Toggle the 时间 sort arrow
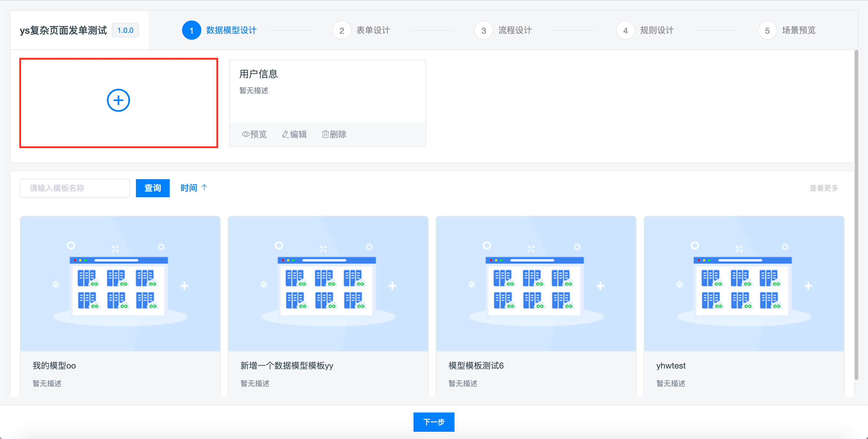The image size is (868, 439). pos(204,188)
